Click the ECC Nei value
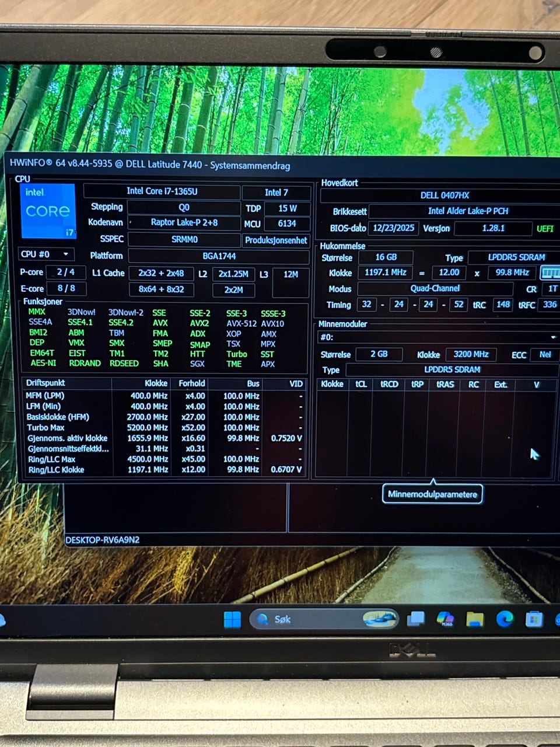This screenshot has width=560, height=747. click(545, 354)
